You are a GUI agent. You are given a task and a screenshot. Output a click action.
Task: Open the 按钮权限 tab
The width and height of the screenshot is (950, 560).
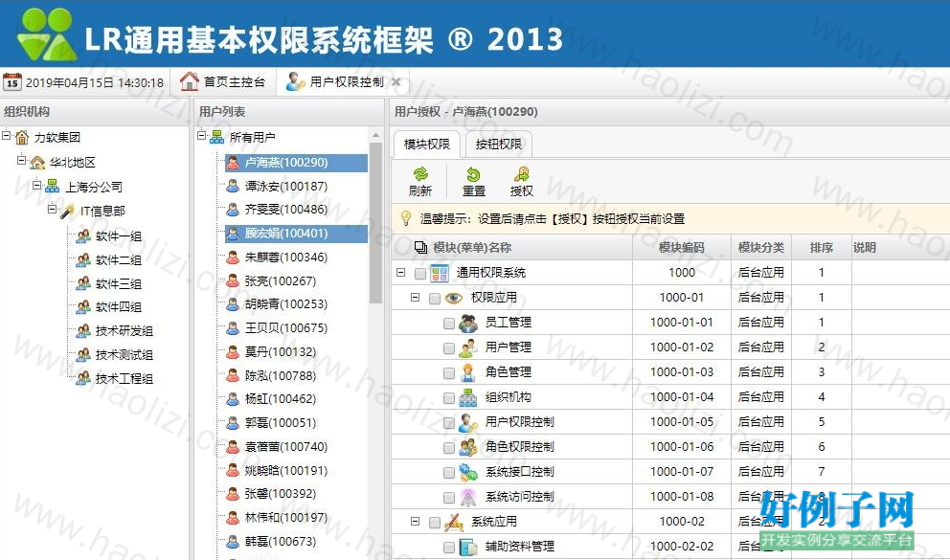point(498,145)
